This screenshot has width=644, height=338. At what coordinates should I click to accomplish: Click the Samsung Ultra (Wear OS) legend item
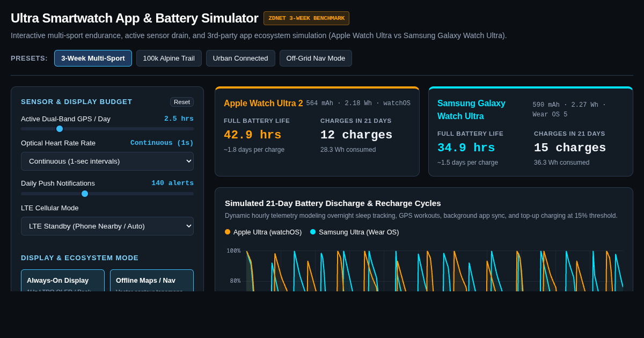coord(354,232)
